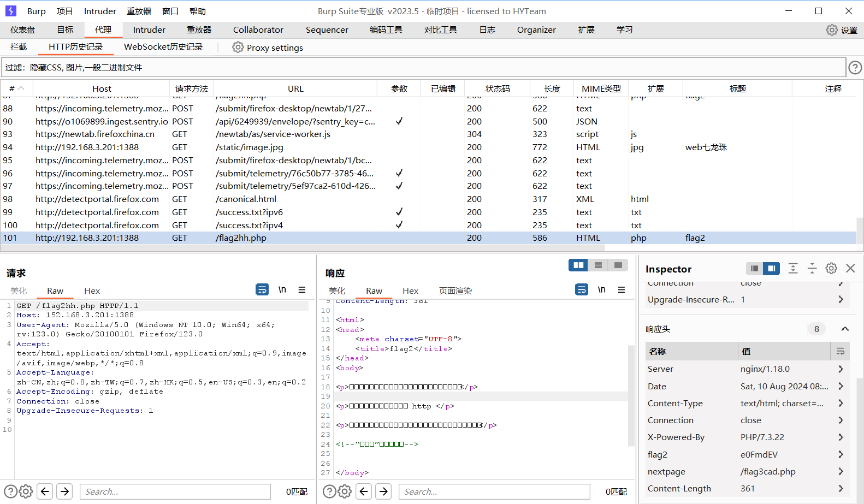Viewport: 864px width, 504px height.
Task: Switch Inspector to left-docked layout
Action: [x=754, y=268]
